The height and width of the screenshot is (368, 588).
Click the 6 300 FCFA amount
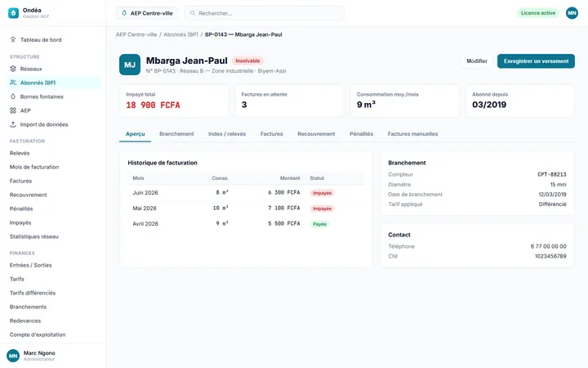[284, 193]
